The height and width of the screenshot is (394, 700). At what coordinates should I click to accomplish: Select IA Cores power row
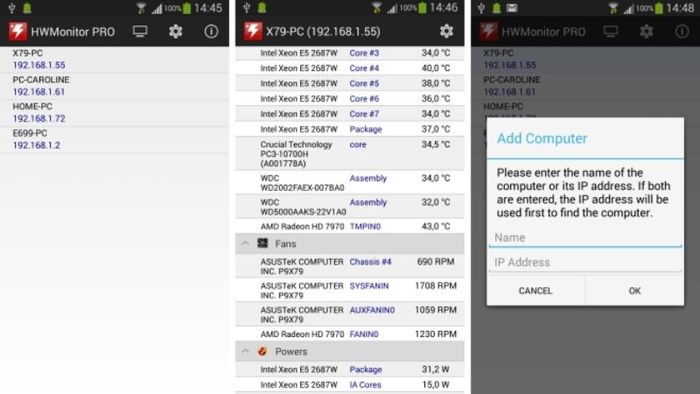point(350,385)
